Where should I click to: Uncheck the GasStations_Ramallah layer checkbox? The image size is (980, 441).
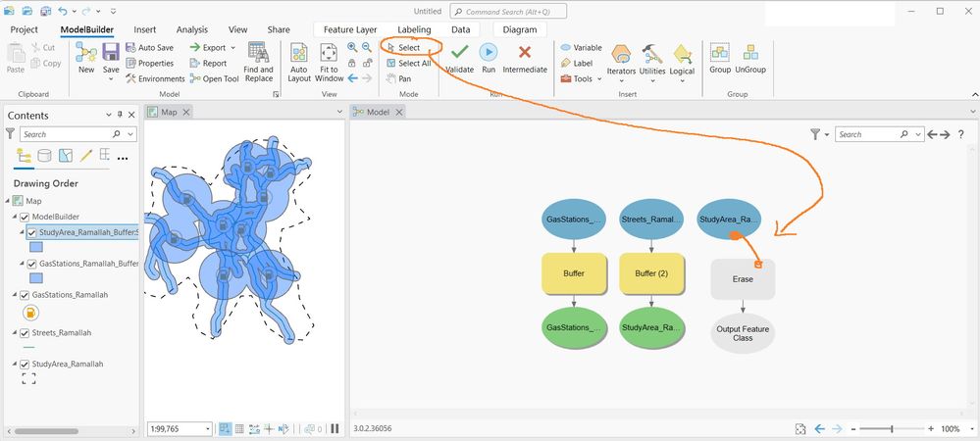click(25, 295)
